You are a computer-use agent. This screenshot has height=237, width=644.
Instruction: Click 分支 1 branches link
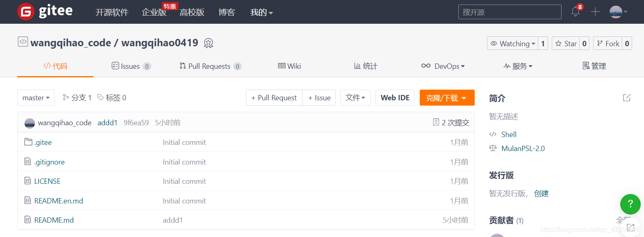pyautogui.click(x=77, y=97)
